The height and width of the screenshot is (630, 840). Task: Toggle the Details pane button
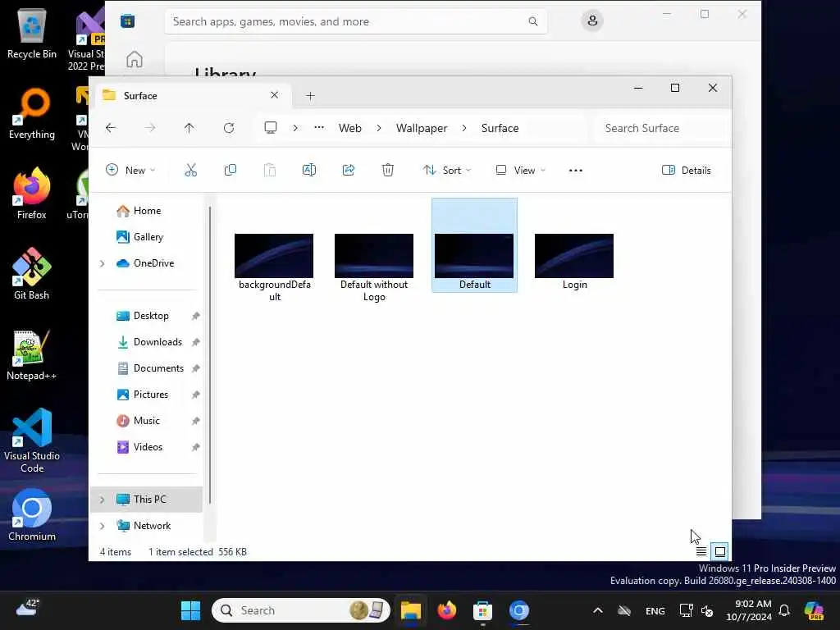pyautogui.click(x=687, y=171)
